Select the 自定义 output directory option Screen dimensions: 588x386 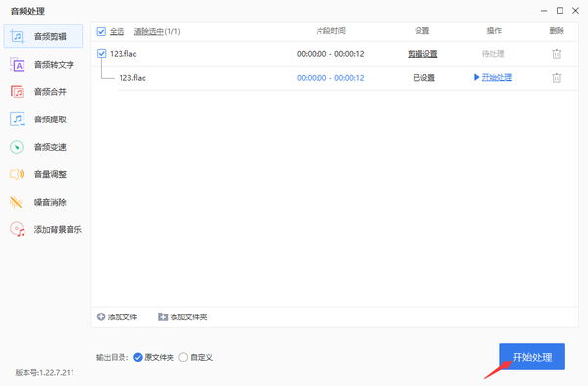(183, 358)
